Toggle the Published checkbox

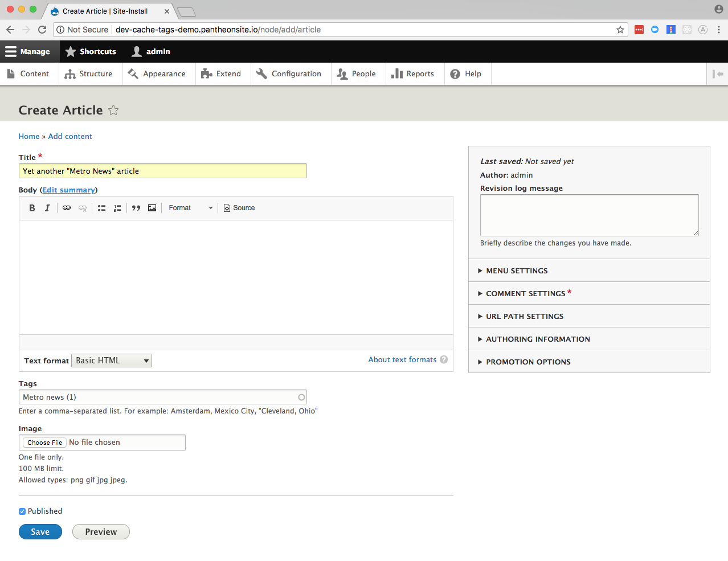22,511
